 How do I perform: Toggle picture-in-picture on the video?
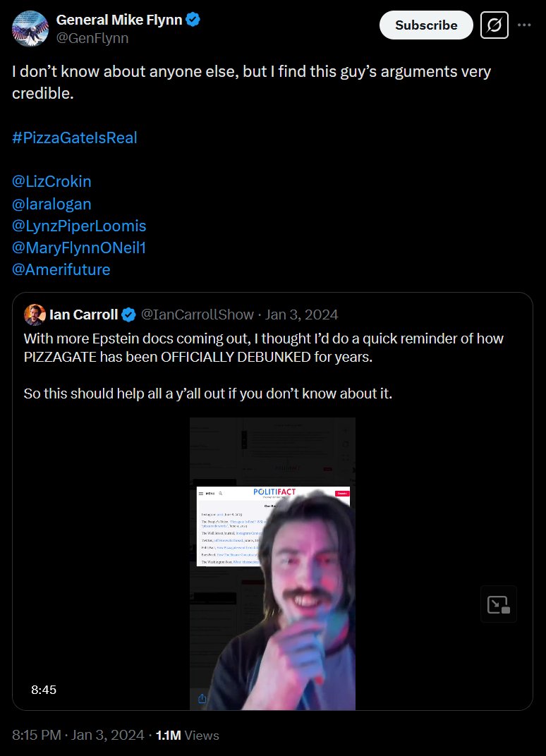coord(498,604)
